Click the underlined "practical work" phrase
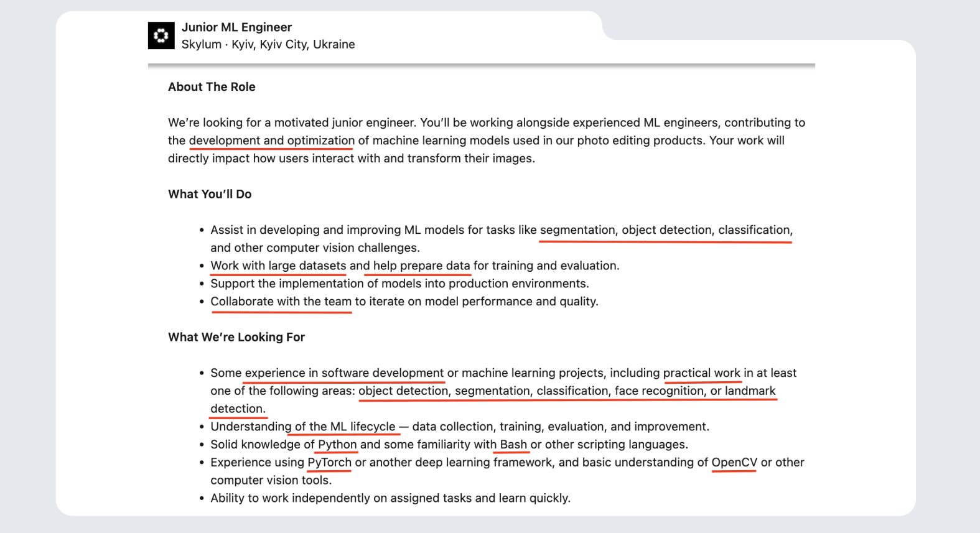This screenshot has width=980, height=533. click(701, 373)
